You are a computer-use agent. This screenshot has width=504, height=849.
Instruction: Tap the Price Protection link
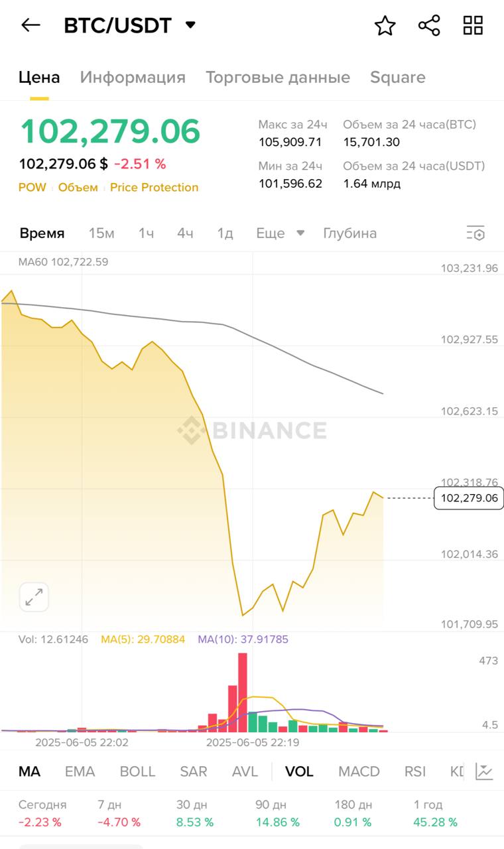pos(154,188)
